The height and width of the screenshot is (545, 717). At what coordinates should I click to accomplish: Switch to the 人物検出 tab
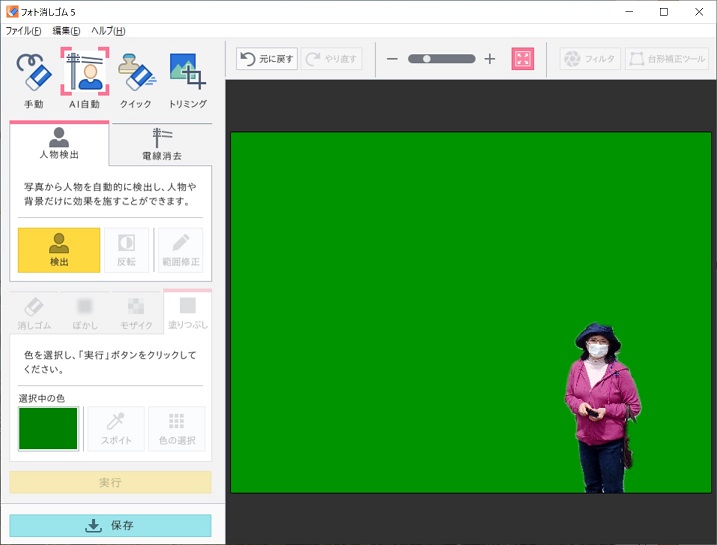pos(59,144)
